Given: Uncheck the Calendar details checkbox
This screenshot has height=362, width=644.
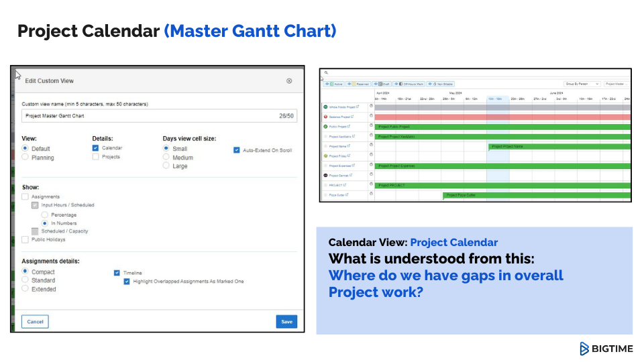Looking at the screenshot, I should tap(96, 147).
